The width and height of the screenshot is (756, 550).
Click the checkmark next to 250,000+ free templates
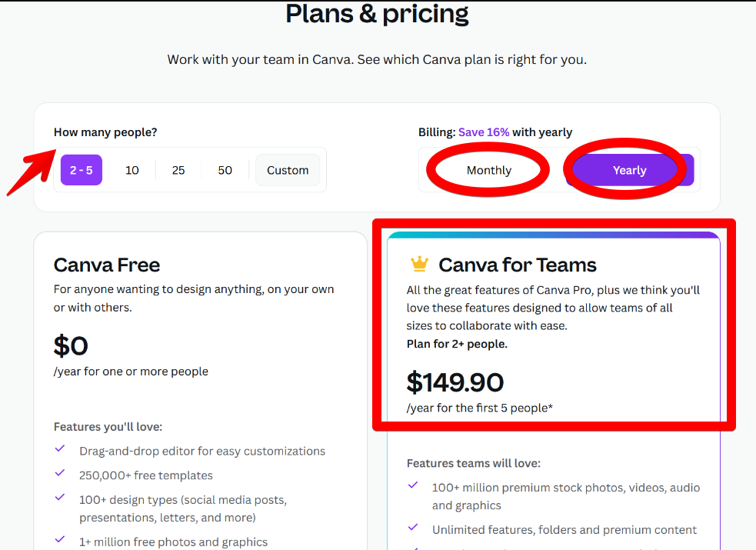point(60,474)
